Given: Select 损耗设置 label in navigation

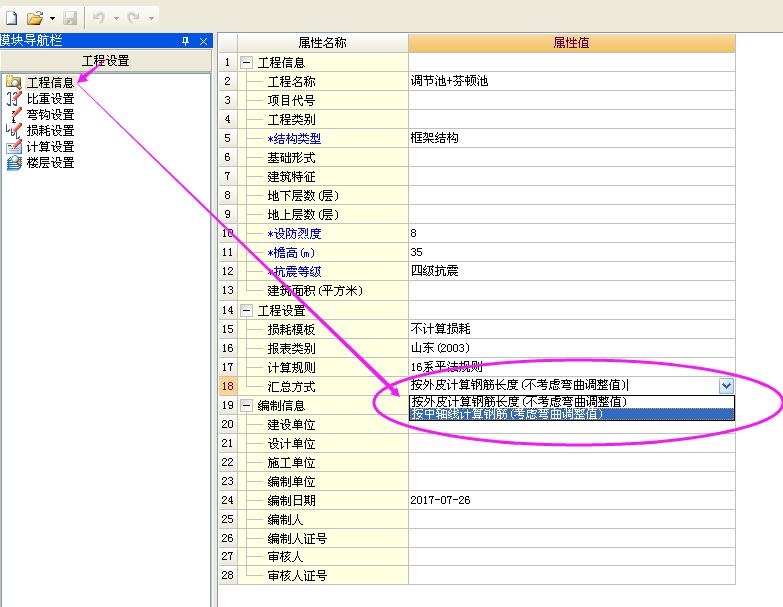Looking at the screenshot, I should (x=50, y=131).
